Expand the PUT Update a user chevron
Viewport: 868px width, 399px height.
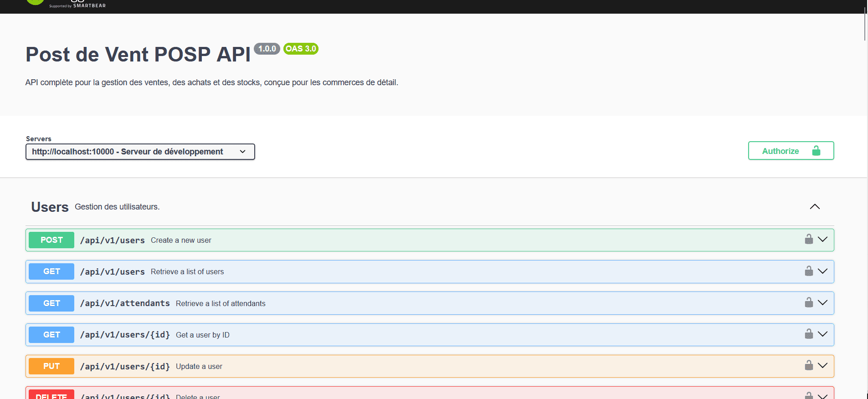tap(822, 366)
